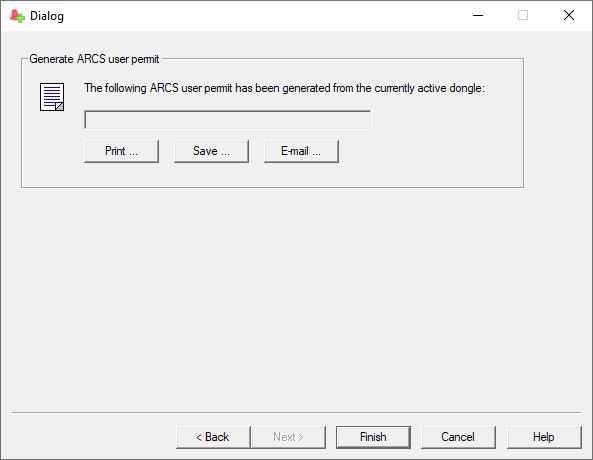This screenshot has height=460, width=593.
Task: Choose Save ... to store the user permit
Action: click(211, 151)
